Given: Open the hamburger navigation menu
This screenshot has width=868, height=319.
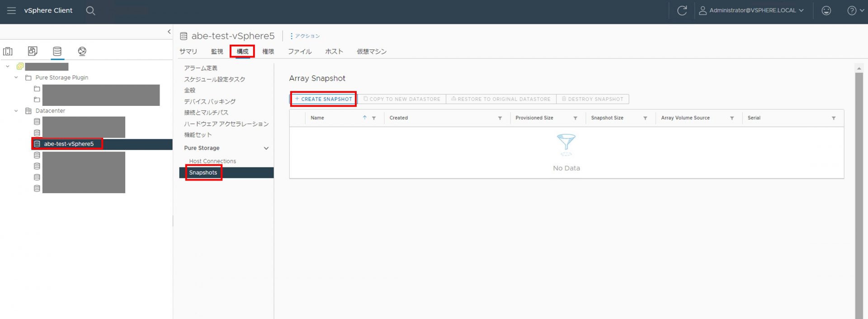Looking at the screenshot, I should pos(11,10).
